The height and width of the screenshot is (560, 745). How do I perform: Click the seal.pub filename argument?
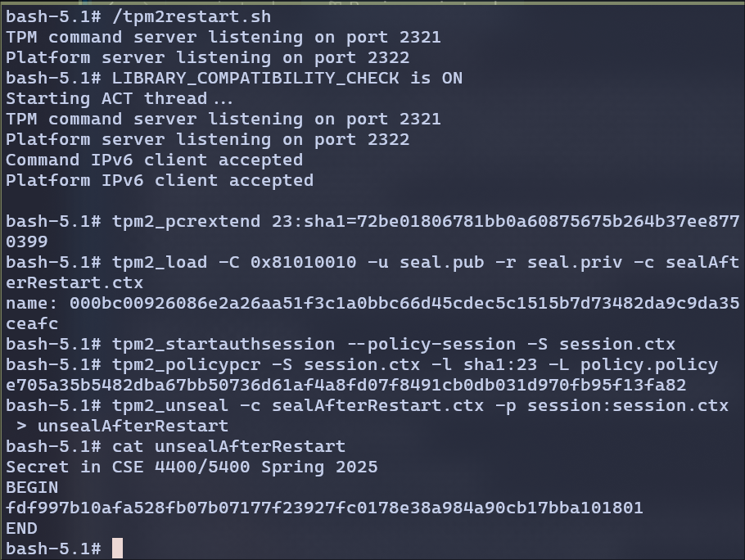tap(441, 263)
